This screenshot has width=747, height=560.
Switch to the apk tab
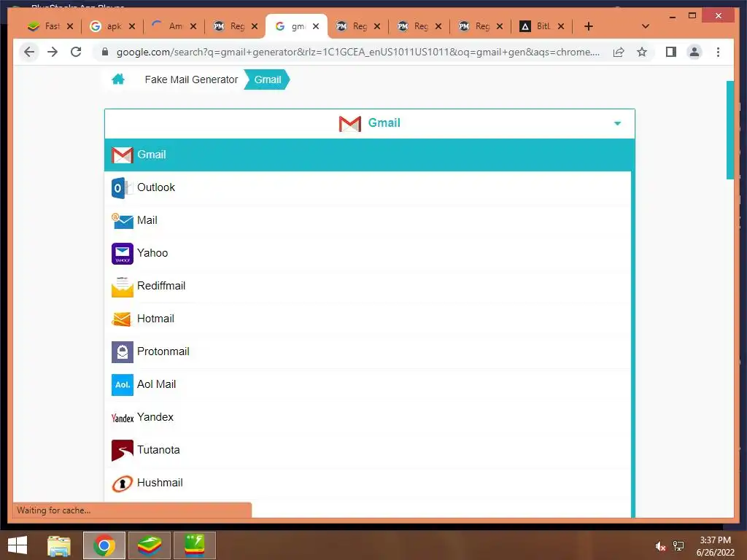tap(113, 26)
